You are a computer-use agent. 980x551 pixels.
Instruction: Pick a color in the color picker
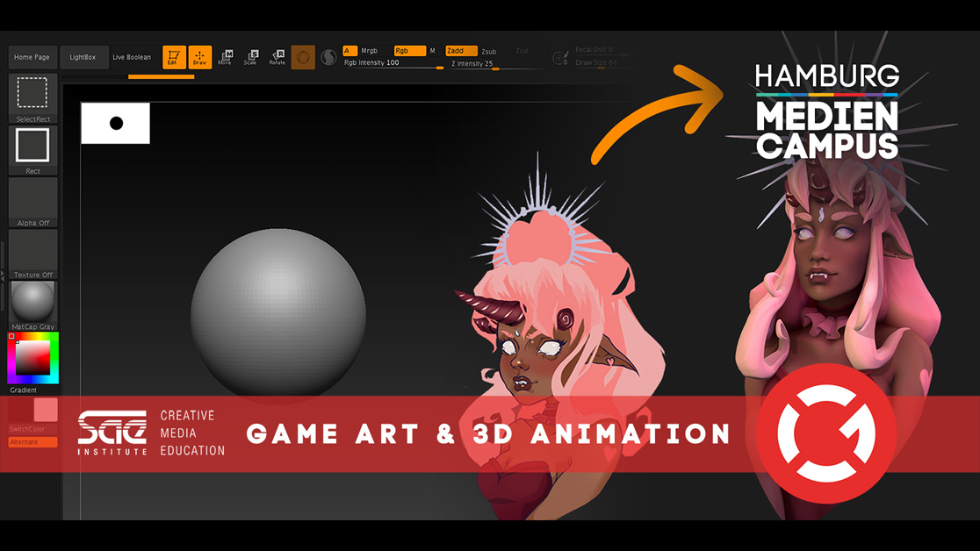pyautogui.click(x=33, y=358)
